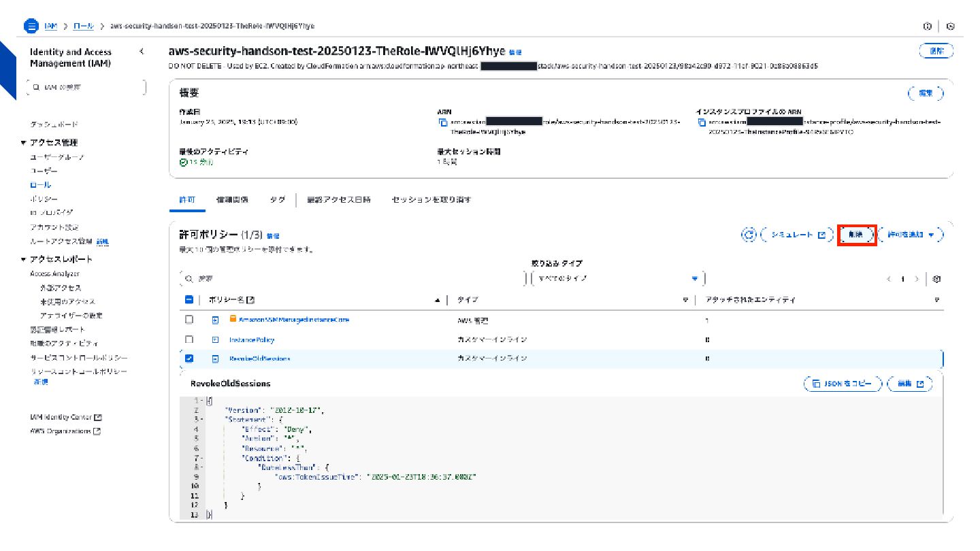Open the revoke sessions tab
The width and height of the screenshot is (980, 551).
431,200
